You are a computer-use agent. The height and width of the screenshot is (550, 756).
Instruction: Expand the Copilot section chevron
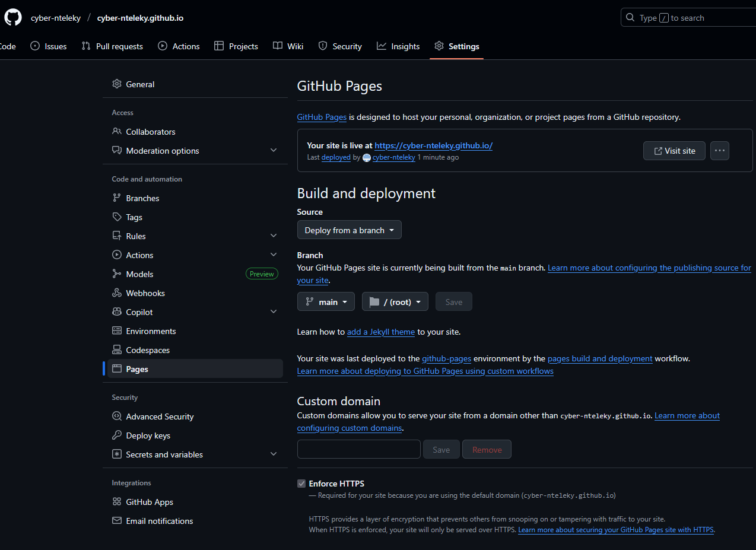[x=274, y=312]
